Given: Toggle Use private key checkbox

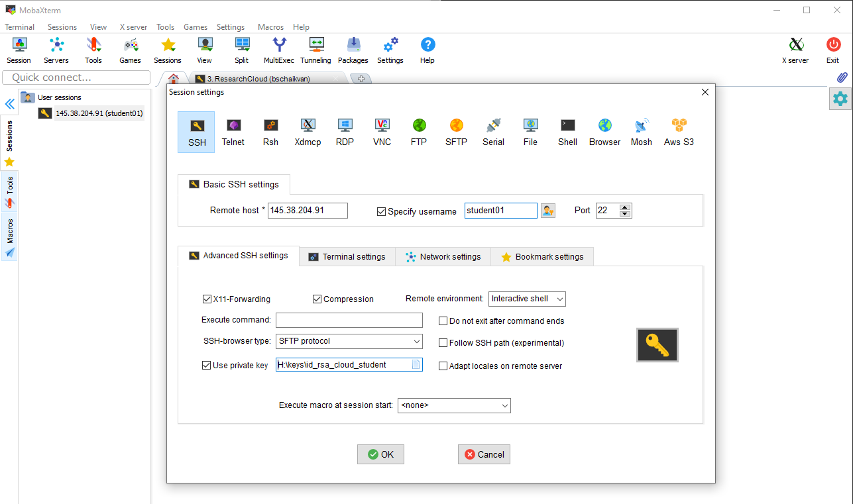Looking at the screenshot, I should pos(206,366).
